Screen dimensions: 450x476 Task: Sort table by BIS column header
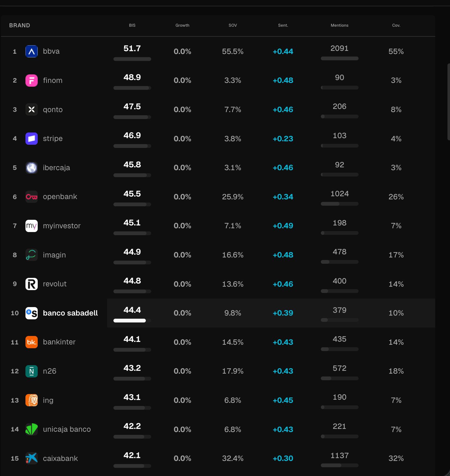tap(132, 25)
